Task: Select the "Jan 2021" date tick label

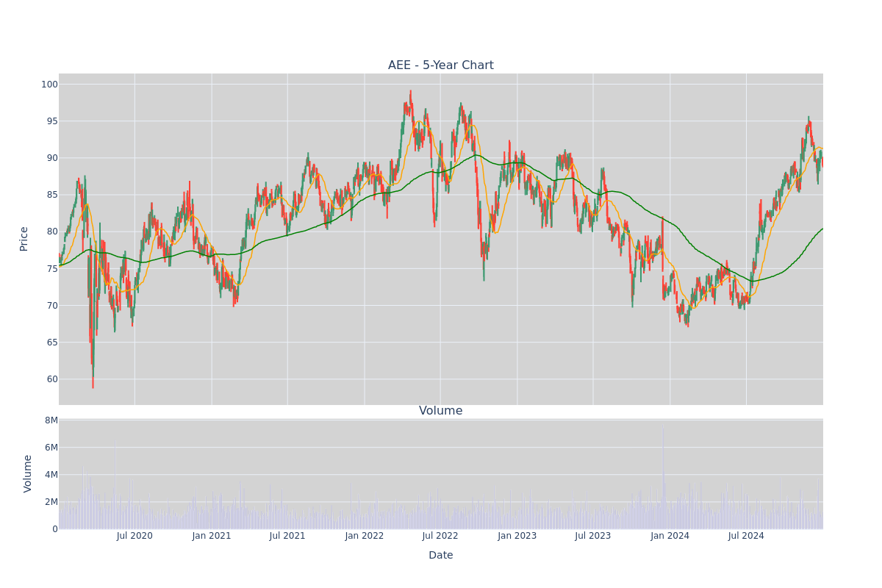Action: click(x=212, y=536)
